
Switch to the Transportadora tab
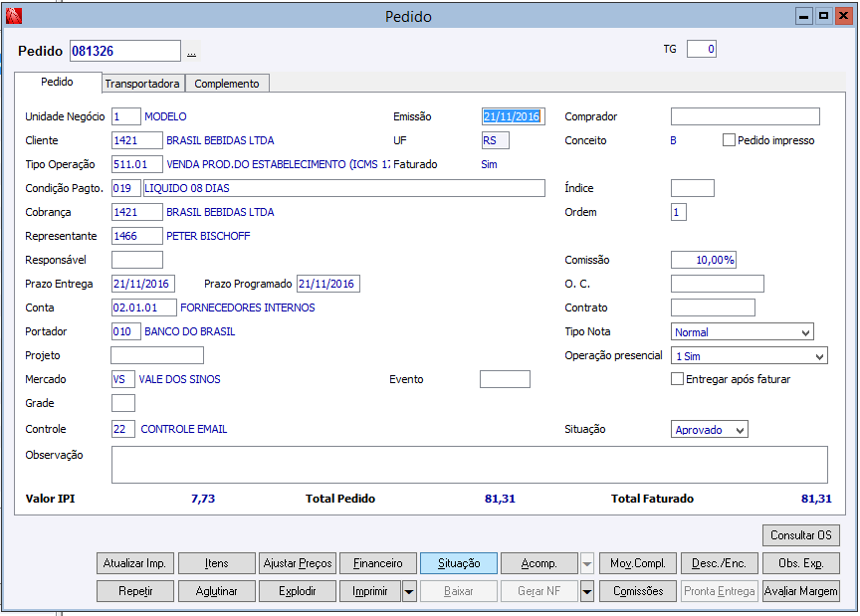click(142, 84)
